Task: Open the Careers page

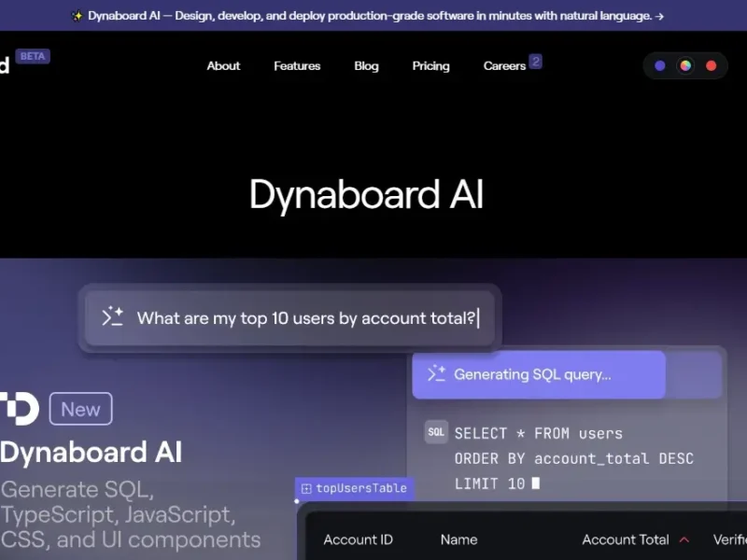Action: pyautogui.click(x=504, y=66)
